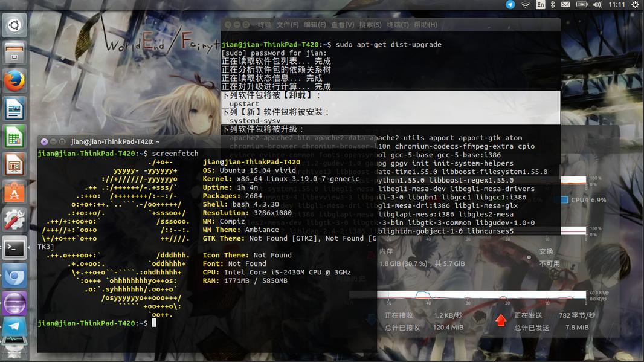Click 'CPU: Intel Core i5-2430M' line
Screen dimensions: 644x362
pyautogui.click(x=277, y=272)
